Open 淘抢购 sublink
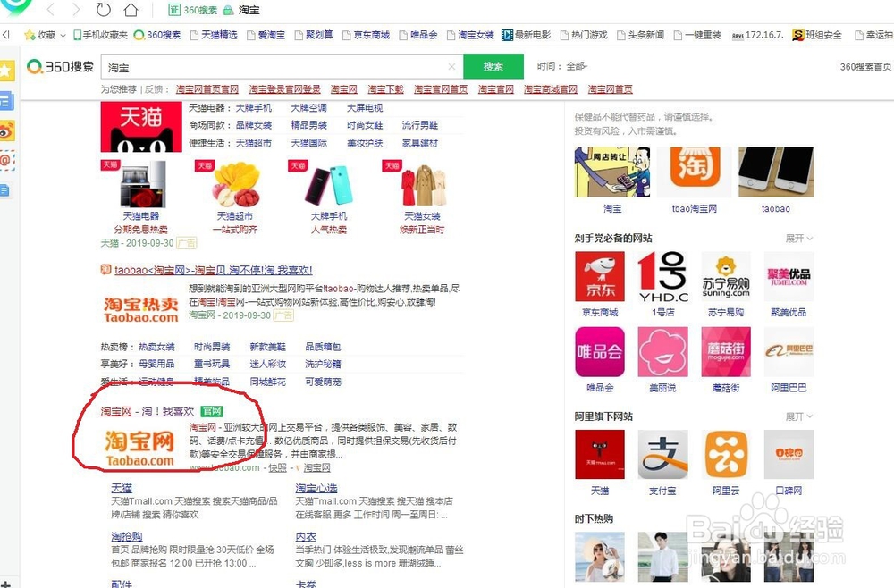Viewport: 894px width, 588px height. (x=127, y=536)
